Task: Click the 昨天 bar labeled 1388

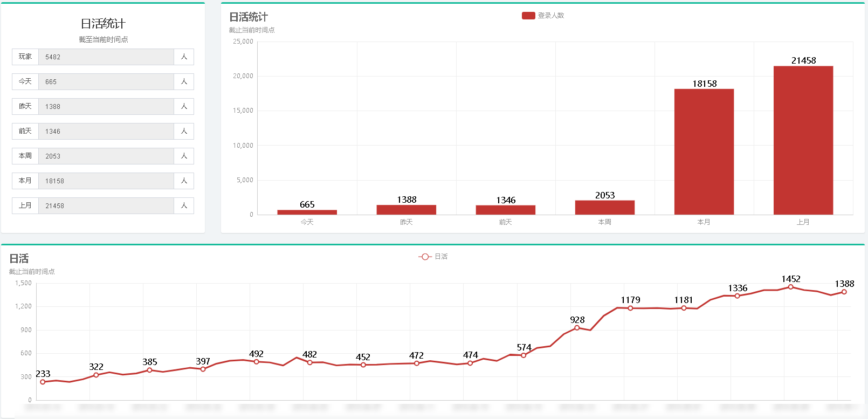Action: pyautogui.click(x=407, y=210)
